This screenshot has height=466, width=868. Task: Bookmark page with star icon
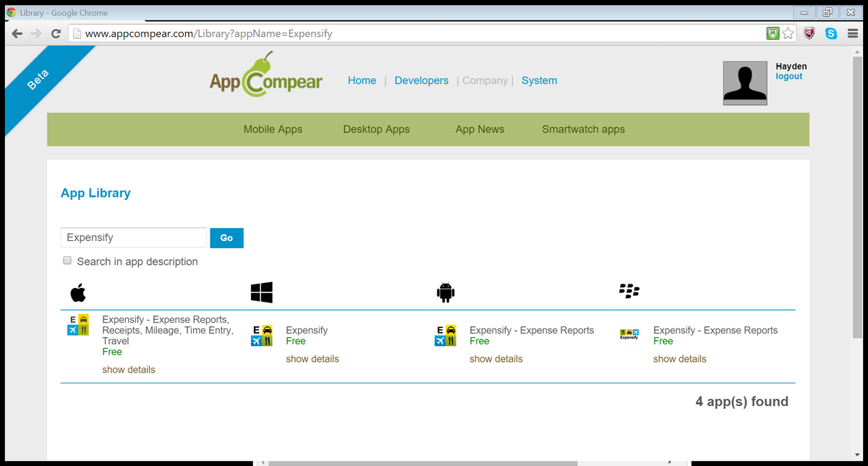pos(788,33)
